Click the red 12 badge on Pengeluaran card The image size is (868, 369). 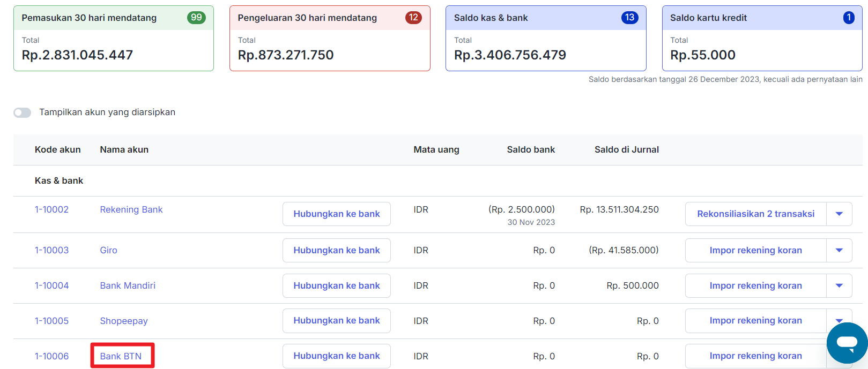(x=413, y=18)
